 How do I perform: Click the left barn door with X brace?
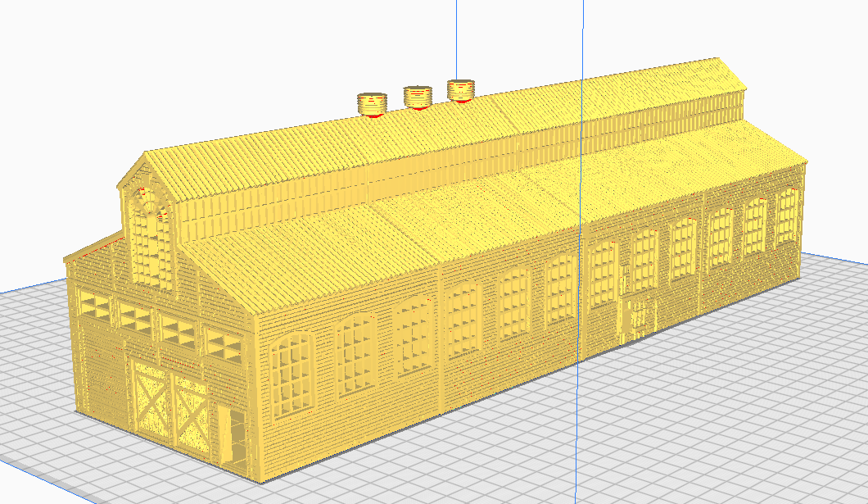pyautogui.click(x=151, y=402)
